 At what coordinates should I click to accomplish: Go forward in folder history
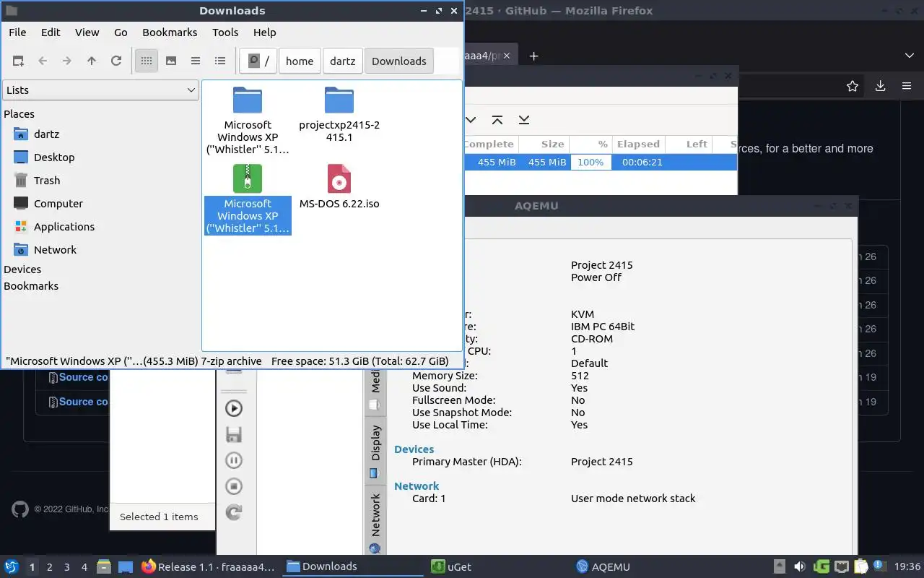coord(67,61)
